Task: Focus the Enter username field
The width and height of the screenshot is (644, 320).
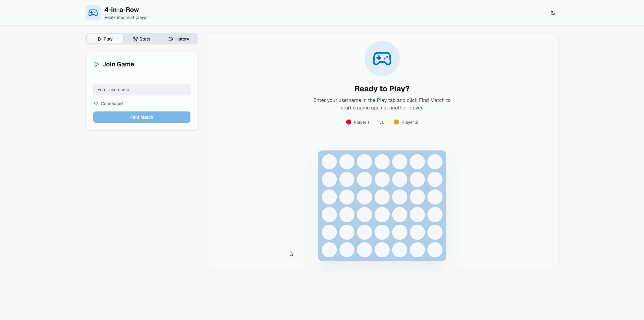Action: point(142,90)
